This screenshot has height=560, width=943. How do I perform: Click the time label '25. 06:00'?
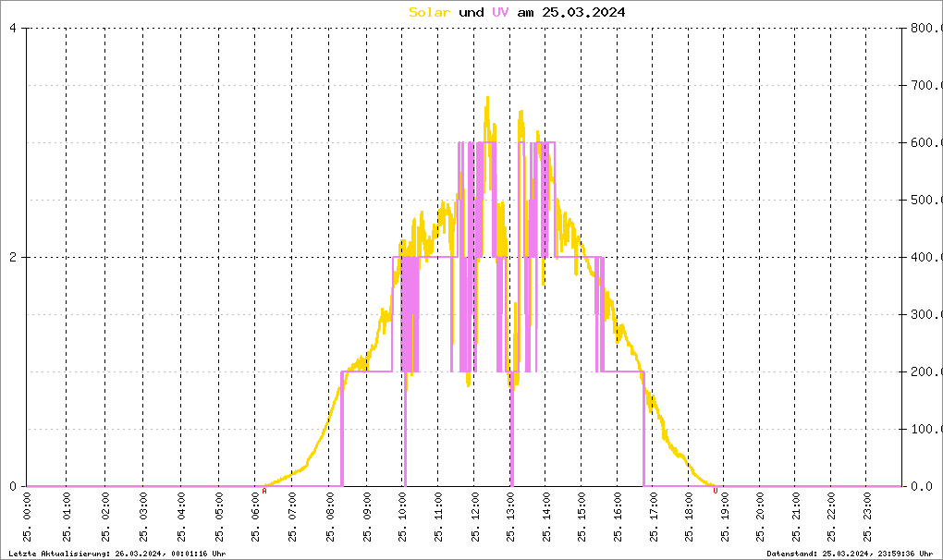255,517
